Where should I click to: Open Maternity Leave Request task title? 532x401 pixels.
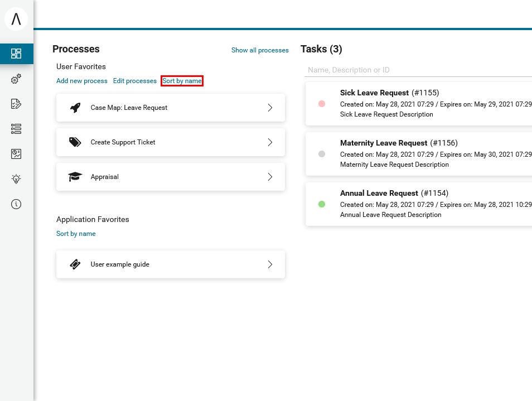tap(384, 143)
